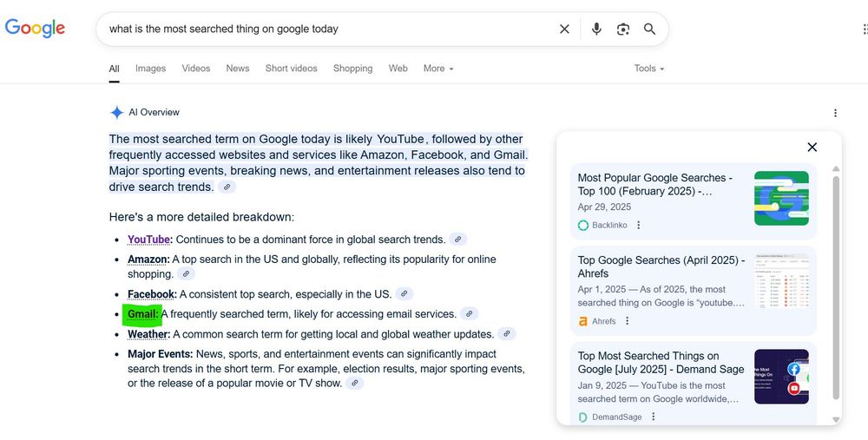
Task: Open Google Lens camera search icon
Action: (x=622, y=29)
